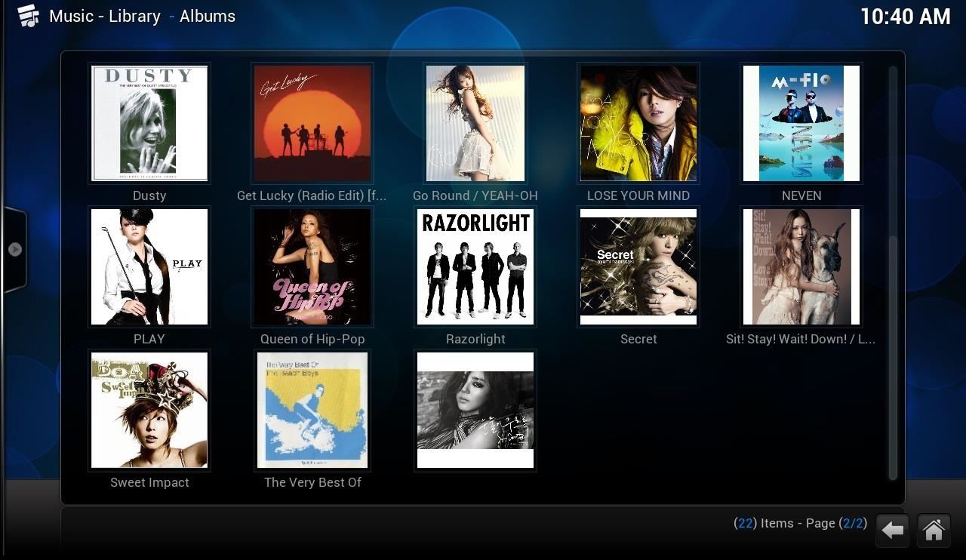Click the album list vertical scrollbar

coord(893,273)
